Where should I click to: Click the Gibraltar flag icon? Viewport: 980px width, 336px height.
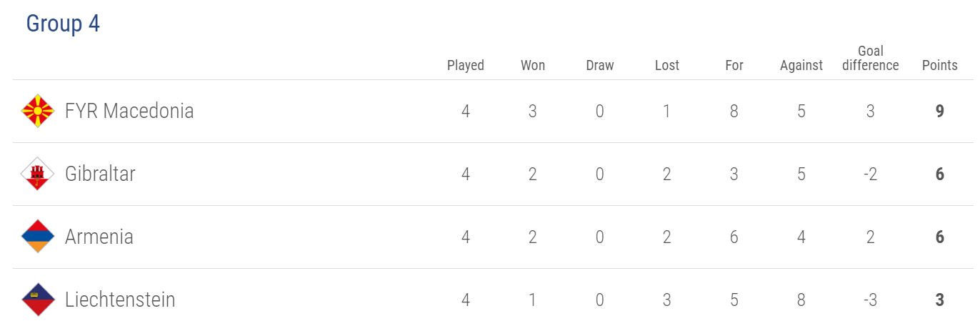pos(38,174)
